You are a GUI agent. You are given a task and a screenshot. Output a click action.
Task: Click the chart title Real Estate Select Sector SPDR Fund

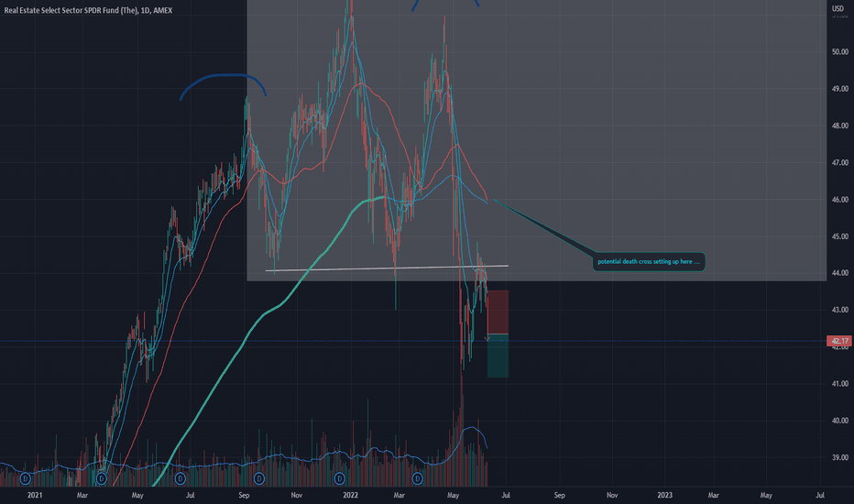coord(88,10)
